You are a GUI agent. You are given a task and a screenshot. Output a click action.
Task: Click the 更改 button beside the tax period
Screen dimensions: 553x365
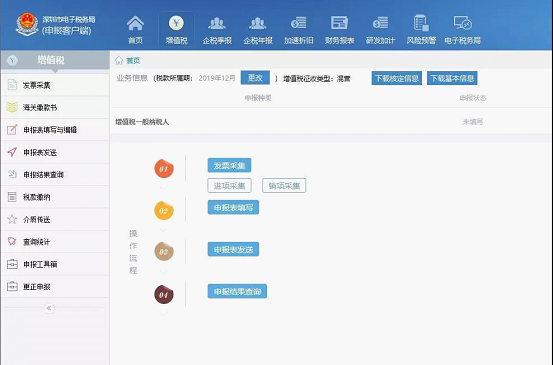pyautogui.click(x=255, y=78)
